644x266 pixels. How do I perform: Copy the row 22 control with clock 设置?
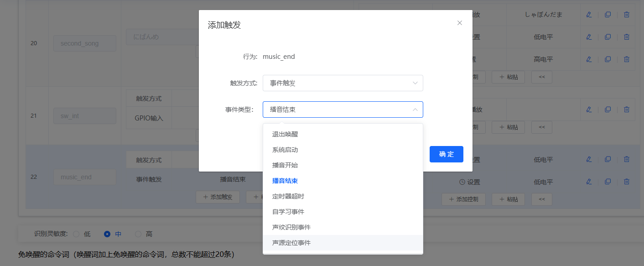(608, 182)
